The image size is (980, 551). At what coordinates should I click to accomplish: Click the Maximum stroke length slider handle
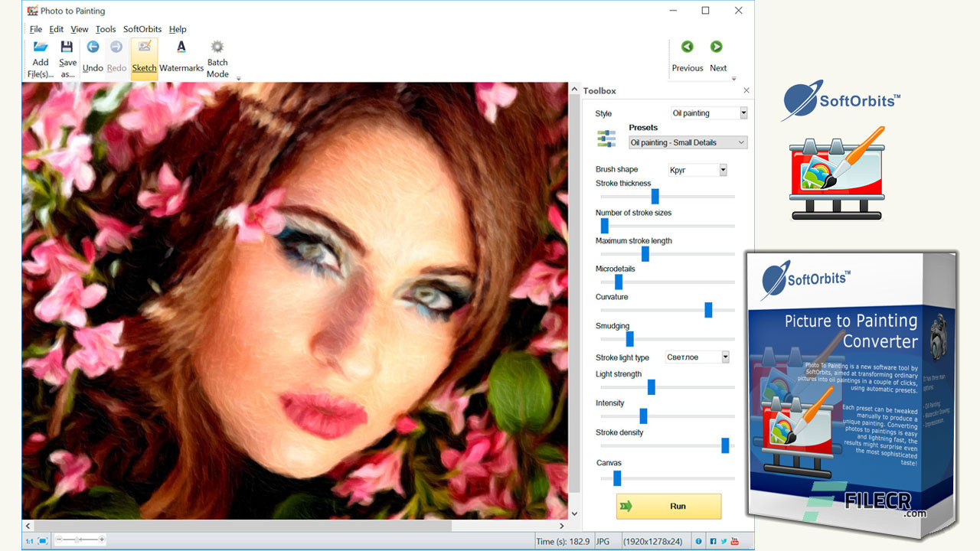click(x=645, y=254)
